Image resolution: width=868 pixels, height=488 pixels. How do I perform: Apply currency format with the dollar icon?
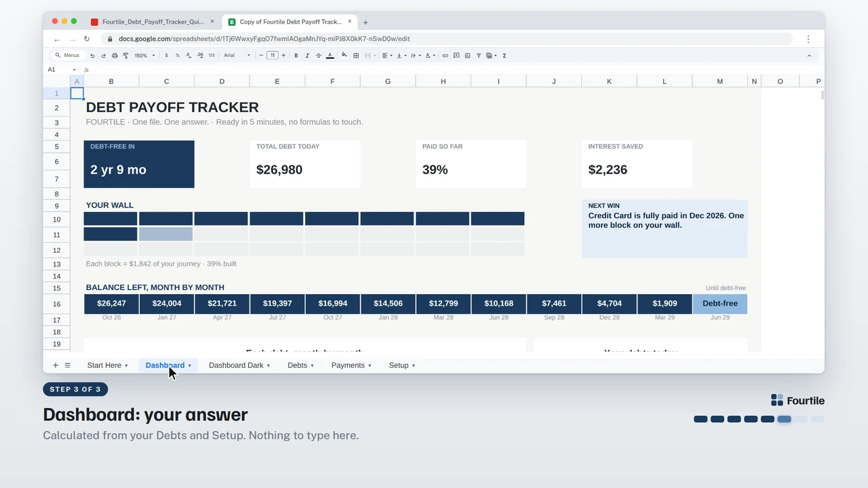coord(166,56)
